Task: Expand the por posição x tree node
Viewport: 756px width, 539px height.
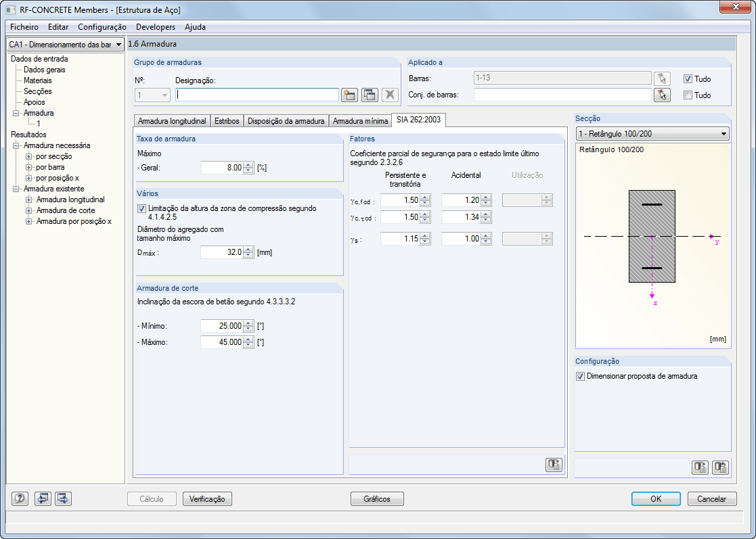Action: 29,179
